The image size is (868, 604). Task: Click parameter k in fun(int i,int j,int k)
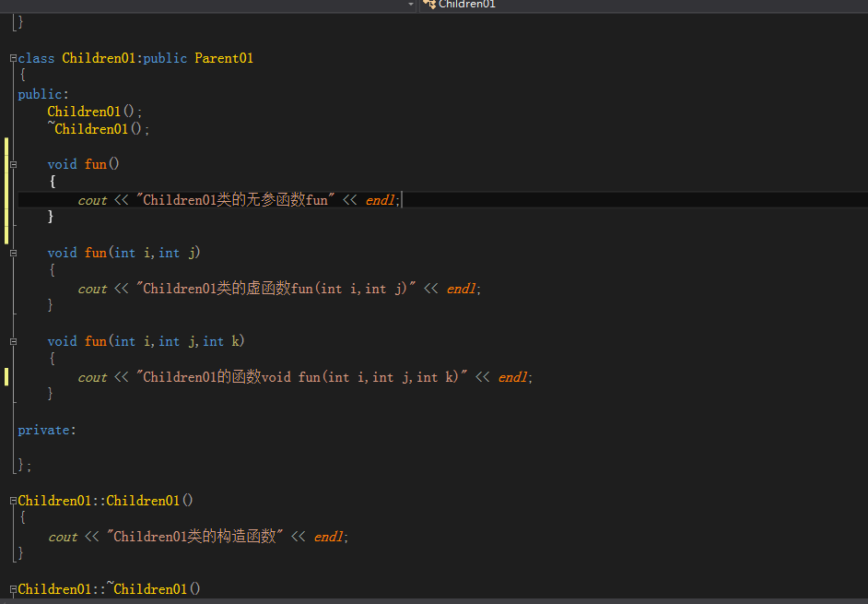click(x=235, y=341)
